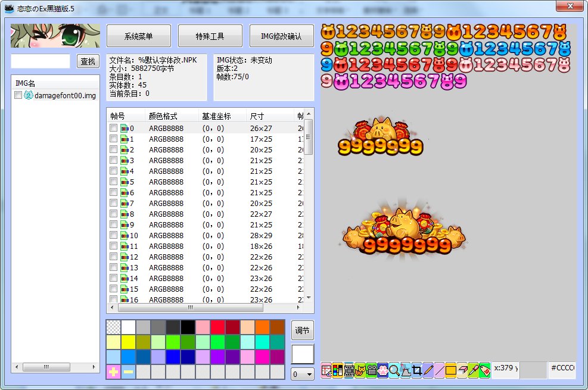The height and width of the screenshot is (390, 588).
Task: Click the IMG list scroll-left arrow
Action: coord(17,367)
